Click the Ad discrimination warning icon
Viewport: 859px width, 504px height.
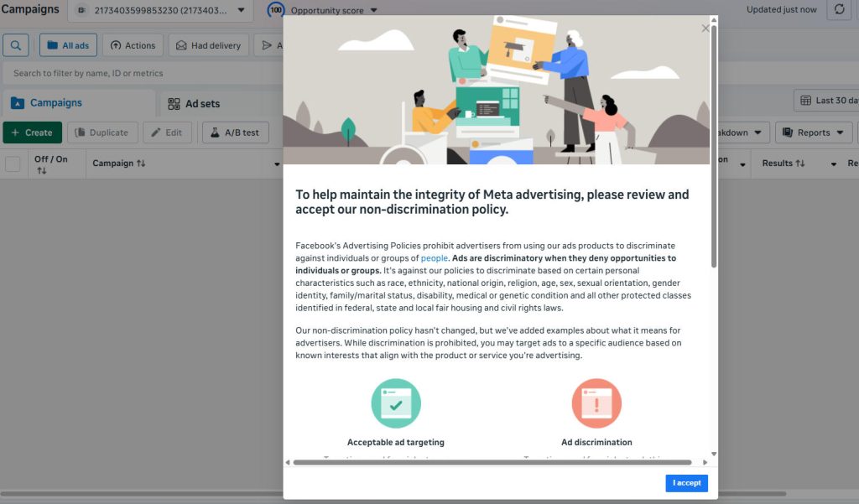click(x=596, y=403)
